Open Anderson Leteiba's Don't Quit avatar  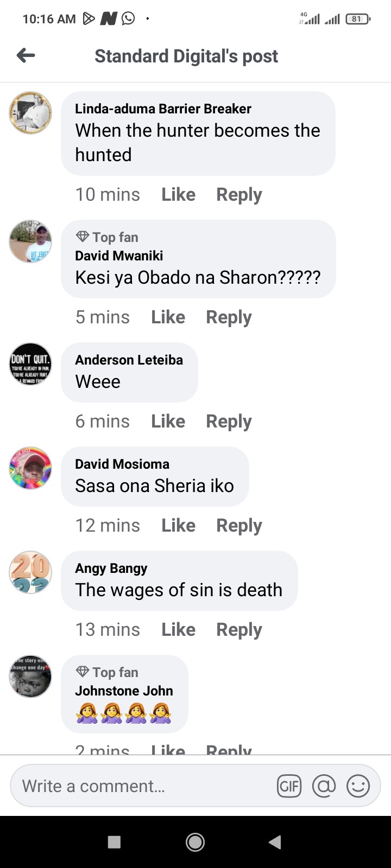coord(30,364)
